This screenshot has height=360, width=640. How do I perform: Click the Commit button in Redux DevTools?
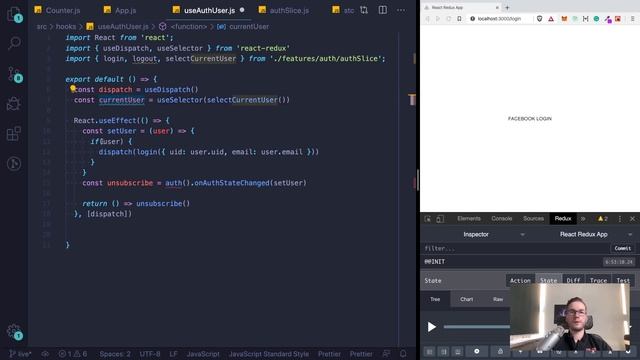pos(622,248)
